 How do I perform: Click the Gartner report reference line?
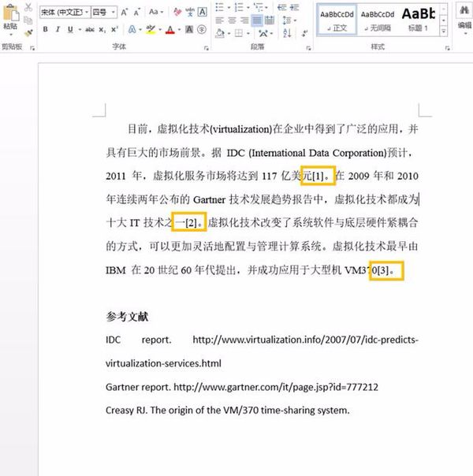(242, 387)
